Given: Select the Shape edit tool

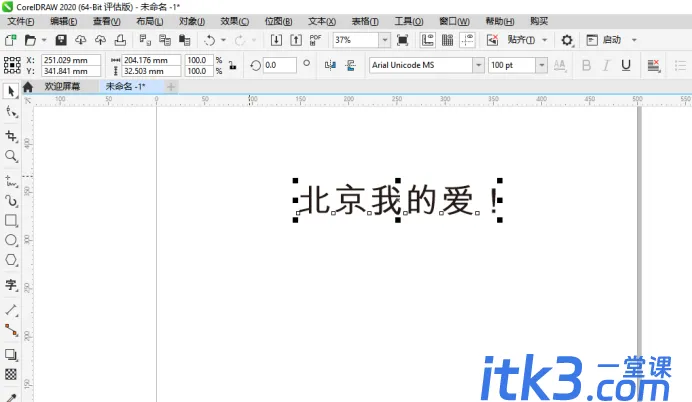Looking at the screenshot, I should [x=11, y=112].
